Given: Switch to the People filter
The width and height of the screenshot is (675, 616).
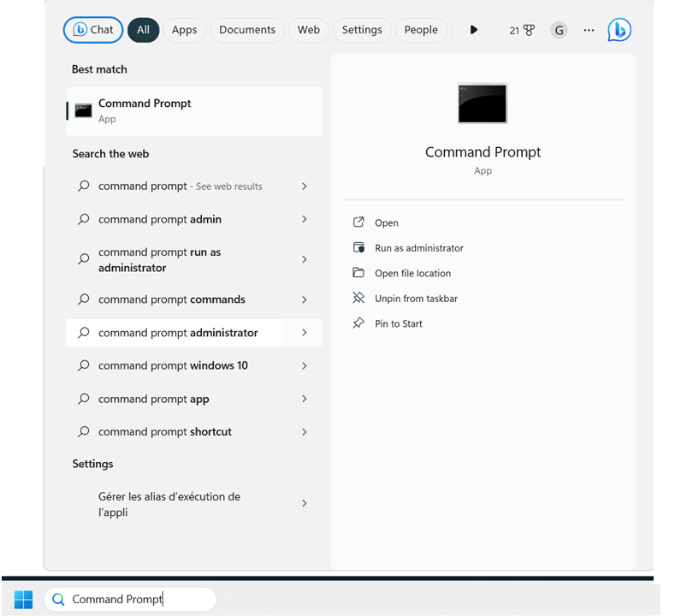Looking at the screenshot, I should (x=421, y=30).
